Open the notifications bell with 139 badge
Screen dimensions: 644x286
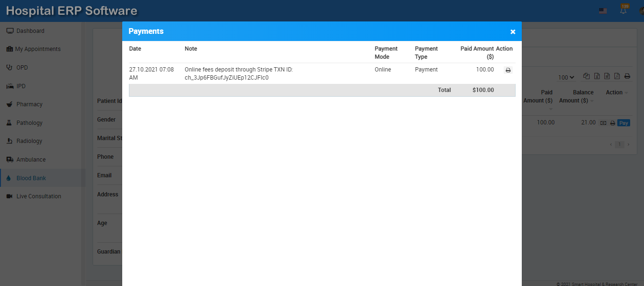click(x=623, y=10)
